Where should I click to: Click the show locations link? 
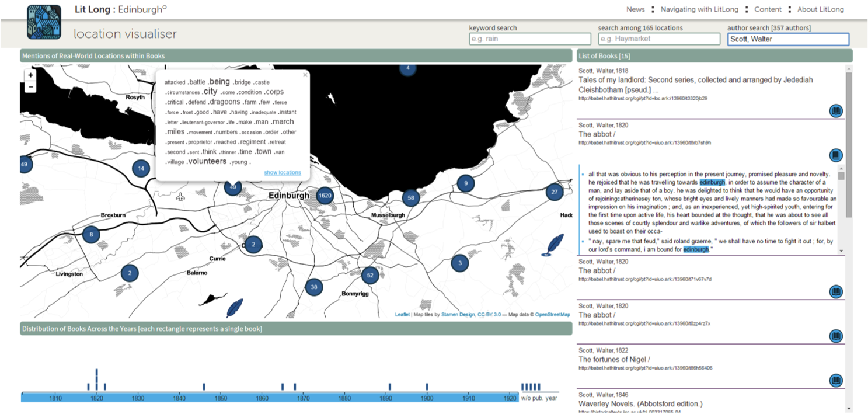[x=283, y=172]
